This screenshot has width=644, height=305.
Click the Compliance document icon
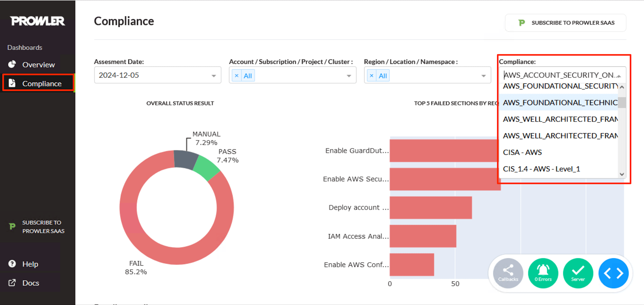12,83
